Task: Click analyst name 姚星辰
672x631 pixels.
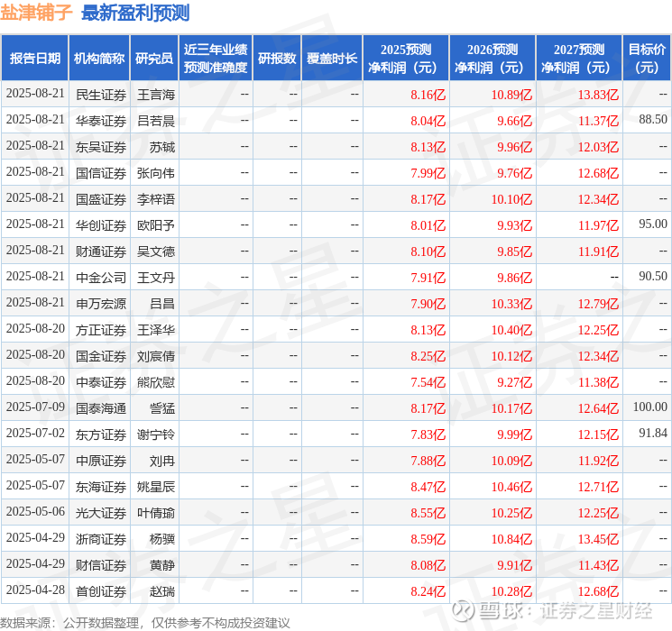Action: pyautogui.click(x=156, y=487)
